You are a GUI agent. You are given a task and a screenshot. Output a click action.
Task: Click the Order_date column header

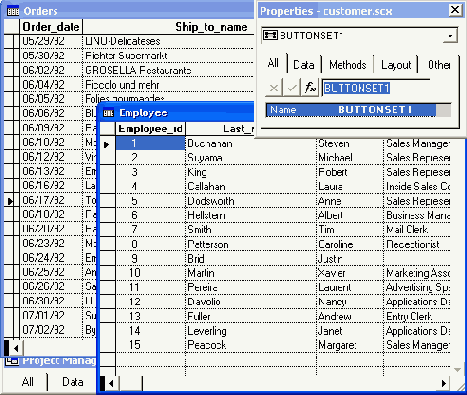tap(51, 27)
